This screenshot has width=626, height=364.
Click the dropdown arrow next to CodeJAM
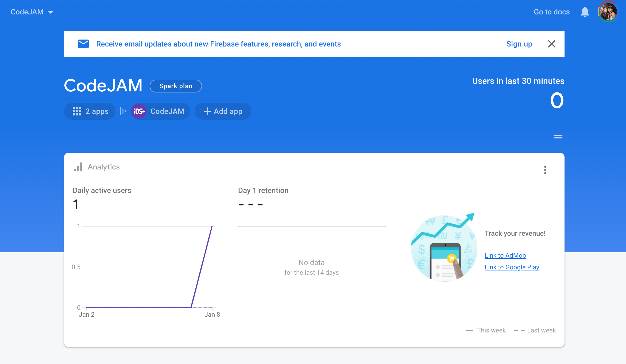point(51,12)
